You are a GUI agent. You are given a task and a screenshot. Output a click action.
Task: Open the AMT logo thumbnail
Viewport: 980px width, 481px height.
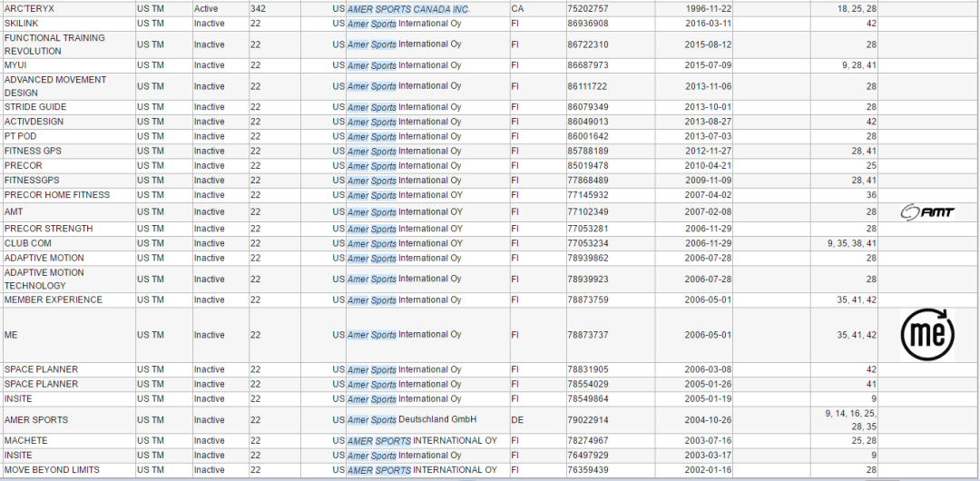[927, 212]
